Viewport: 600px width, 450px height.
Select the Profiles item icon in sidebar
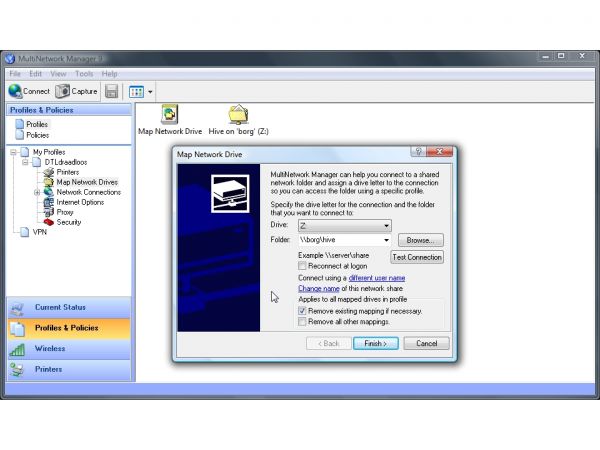(20, 124)
